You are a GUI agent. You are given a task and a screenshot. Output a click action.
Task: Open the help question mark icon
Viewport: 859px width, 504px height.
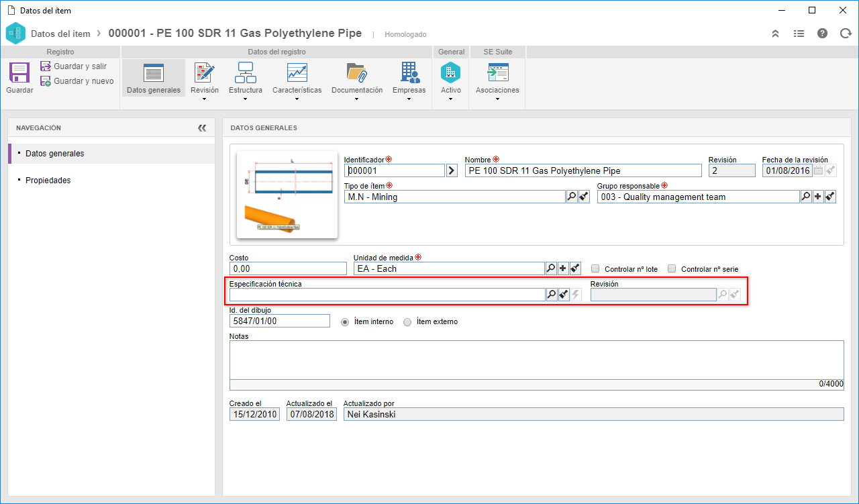pyautogui.click(x=822, y=34)
